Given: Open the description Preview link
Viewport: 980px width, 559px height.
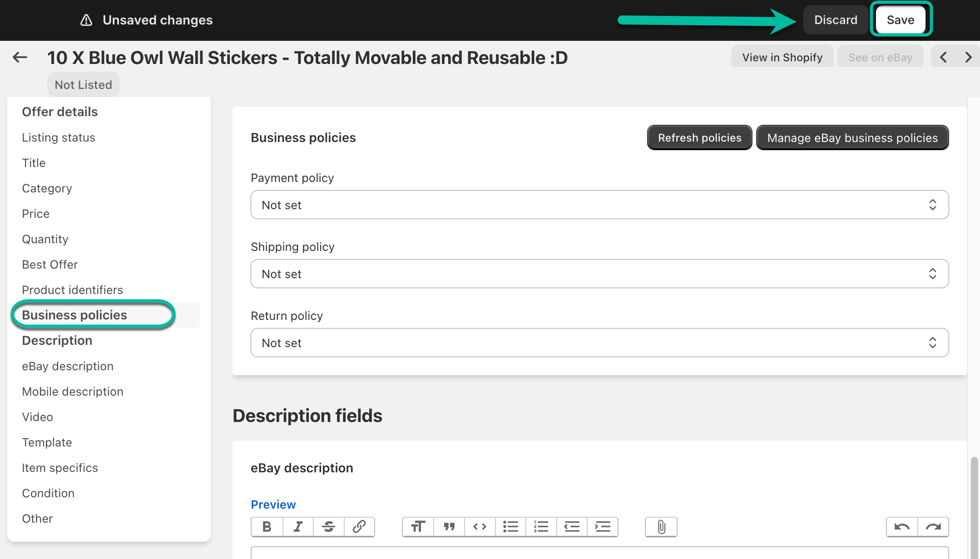Looking at the screenshot, I should pyautogui.click(x=273, y=504).
